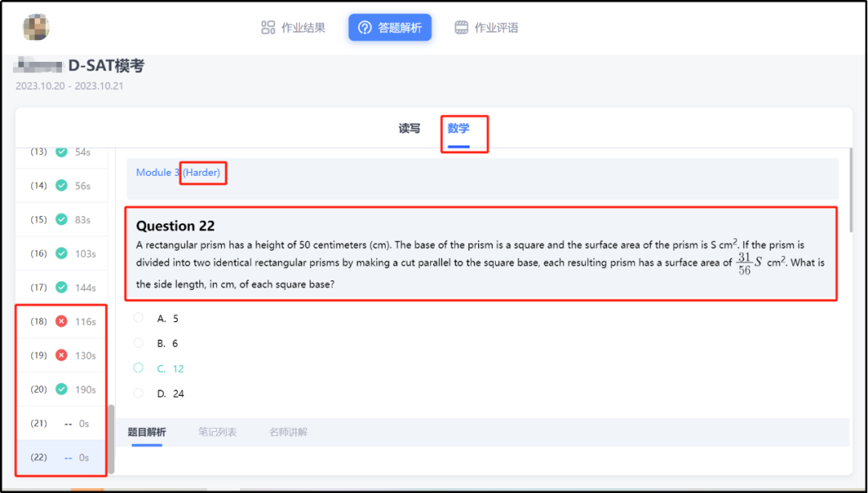
Task: Open question 17 with 144s time
Action: pos(61,287)
